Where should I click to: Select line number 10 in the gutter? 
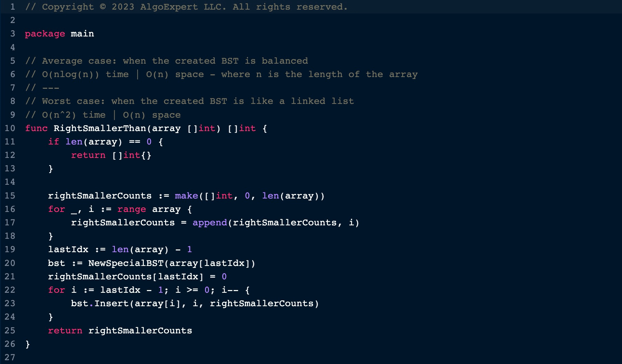pos(10,128)
